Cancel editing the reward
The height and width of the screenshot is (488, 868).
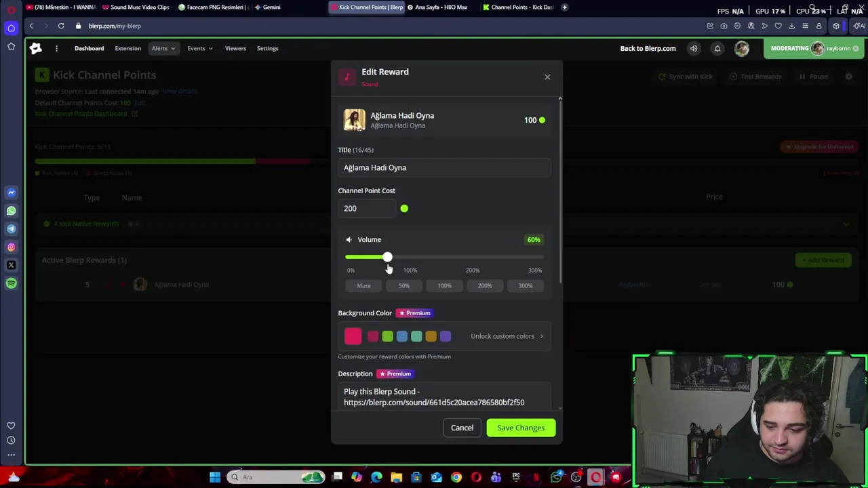(462, 428)
